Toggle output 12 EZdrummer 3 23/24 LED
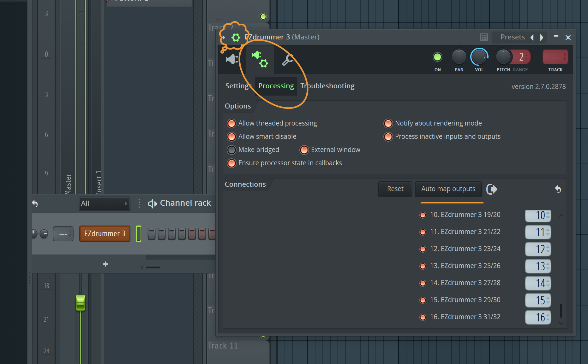 click(x=423, y=249)
